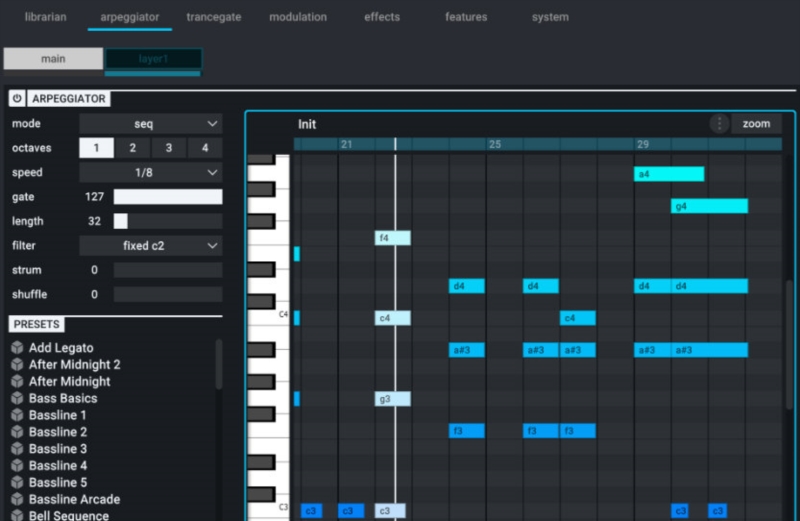Set octaves to 4

(x=205, y=148)
